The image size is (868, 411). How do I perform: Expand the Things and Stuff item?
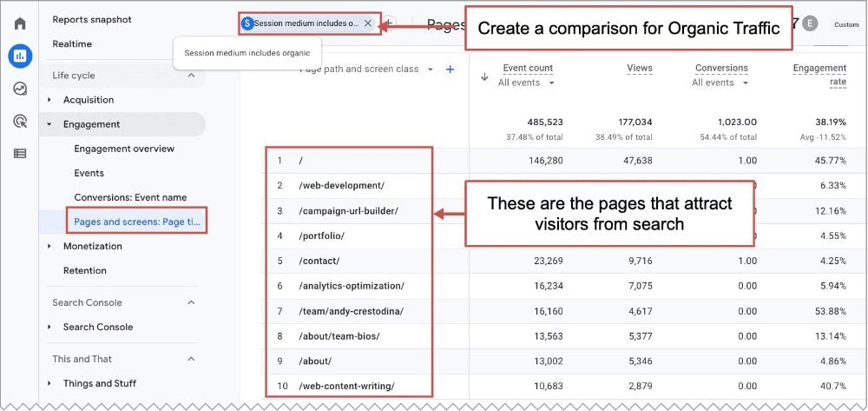point(49,383)
